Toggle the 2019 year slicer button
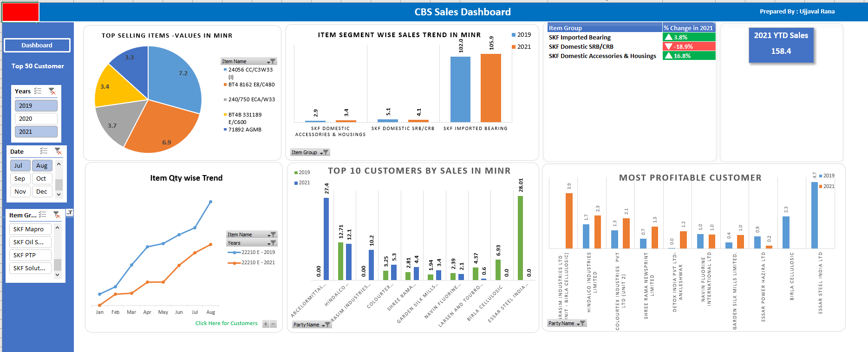The width and height of the screenshot is (868, 352). point(36,105)
